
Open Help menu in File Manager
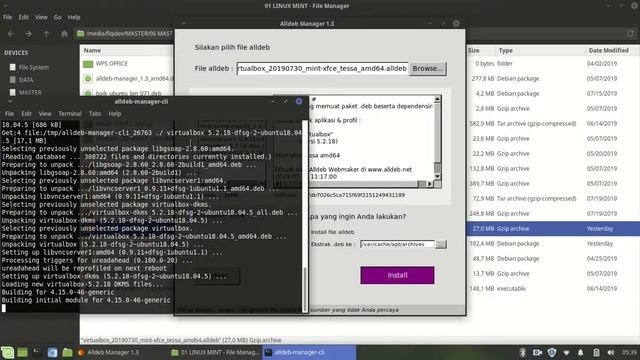coord(74,17)
